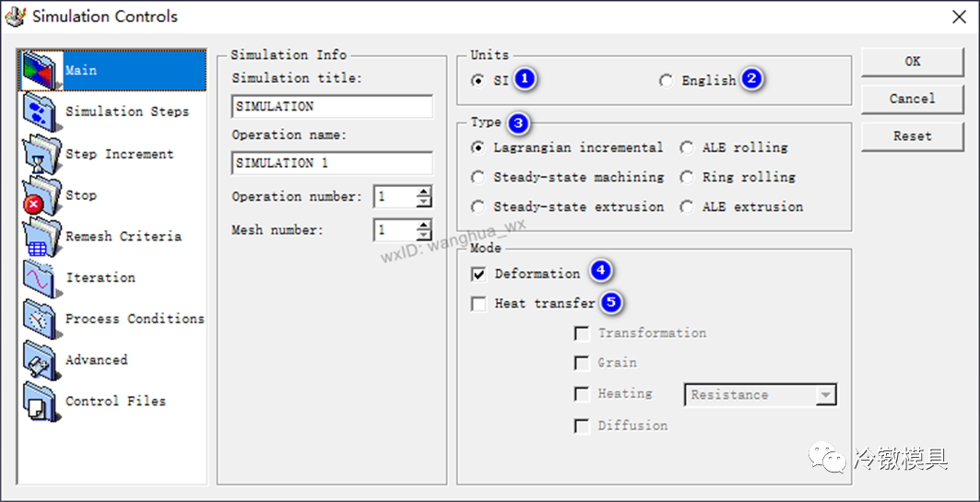The width and height of the screenshot is (980, 502).
Task: Click the Cancel button
Action: click(913, 99)
